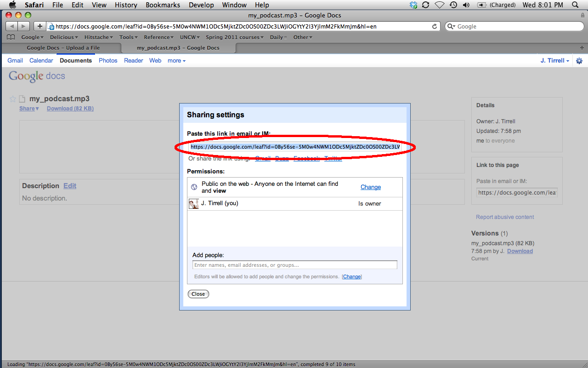This screenshot has height=368, width=588.
Task: Click the Dropbox icon in menu bar
Action: 413,5
